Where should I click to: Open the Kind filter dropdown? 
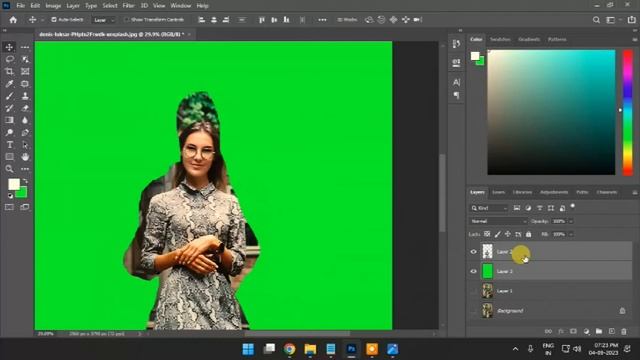pyautogui.click(x=489, y=208)
